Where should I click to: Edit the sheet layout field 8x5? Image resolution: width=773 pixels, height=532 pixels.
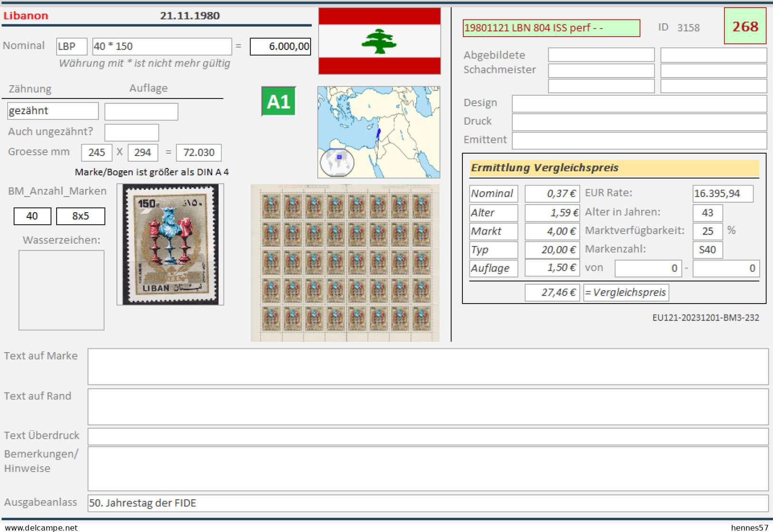(x=80, y=216)
